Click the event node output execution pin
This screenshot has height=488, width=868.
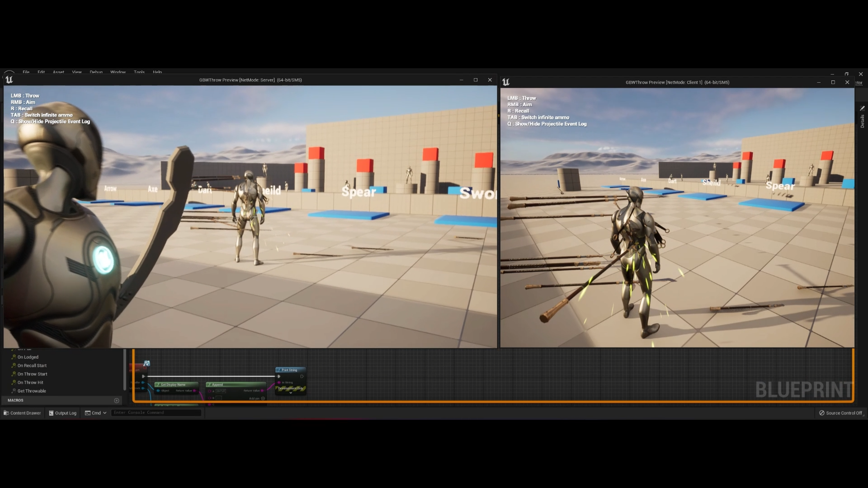click(143, 376)
